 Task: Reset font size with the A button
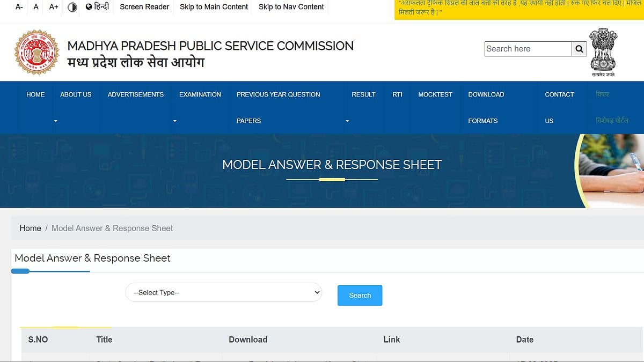(36, 7)
